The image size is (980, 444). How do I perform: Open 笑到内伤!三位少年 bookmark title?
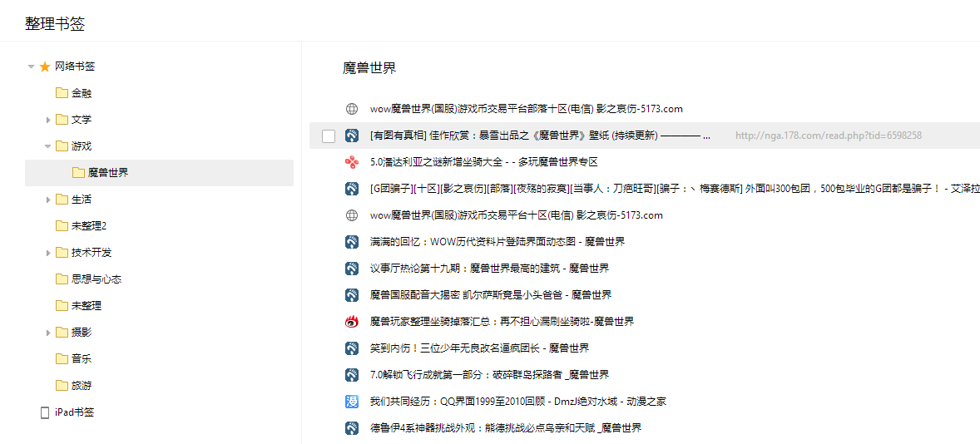click(479, 348)
